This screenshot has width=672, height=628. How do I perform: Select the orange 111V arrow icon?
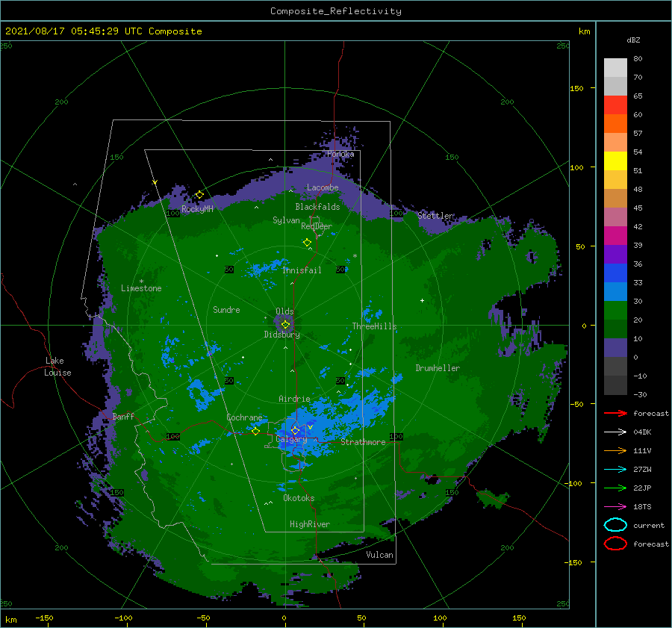click(615, 450)
